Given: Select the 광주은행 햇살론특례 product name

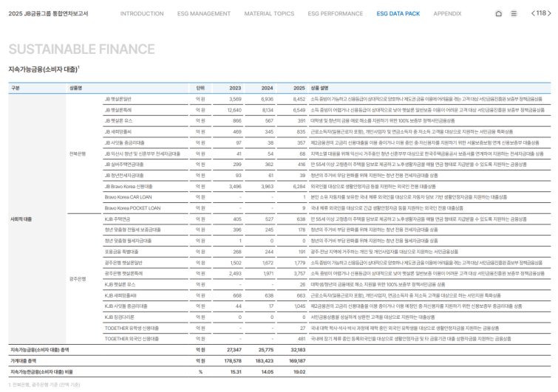Looking at the screenshot, I should coord(123,274).
